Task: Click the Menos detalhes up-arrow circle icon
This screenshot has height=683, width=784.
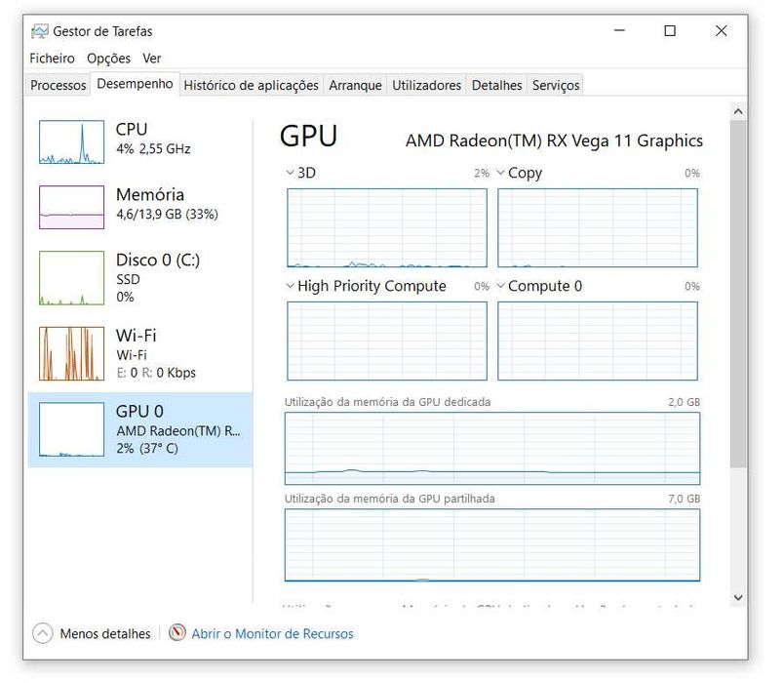Action: coord(43,633)
